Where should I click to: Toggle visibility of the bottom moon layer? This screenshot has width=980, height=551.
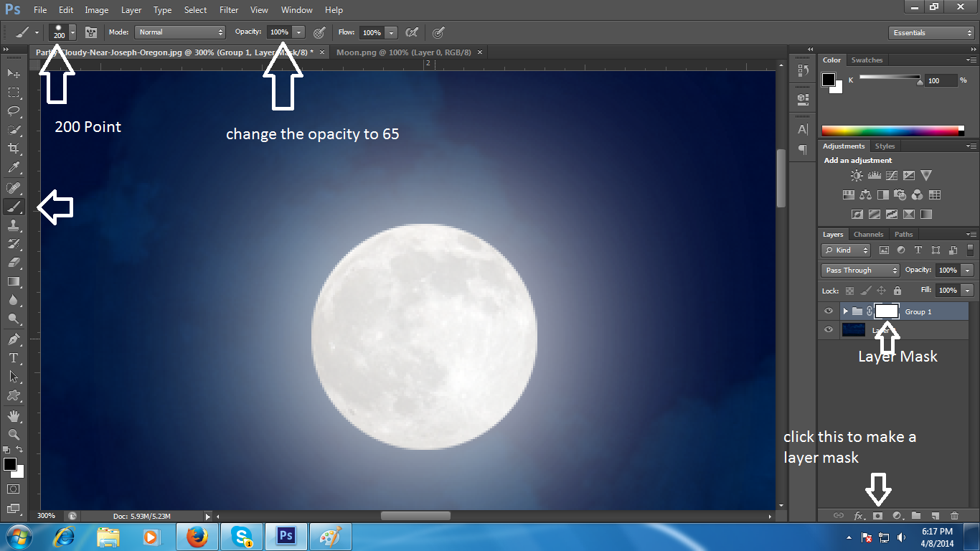pos(829,329)
